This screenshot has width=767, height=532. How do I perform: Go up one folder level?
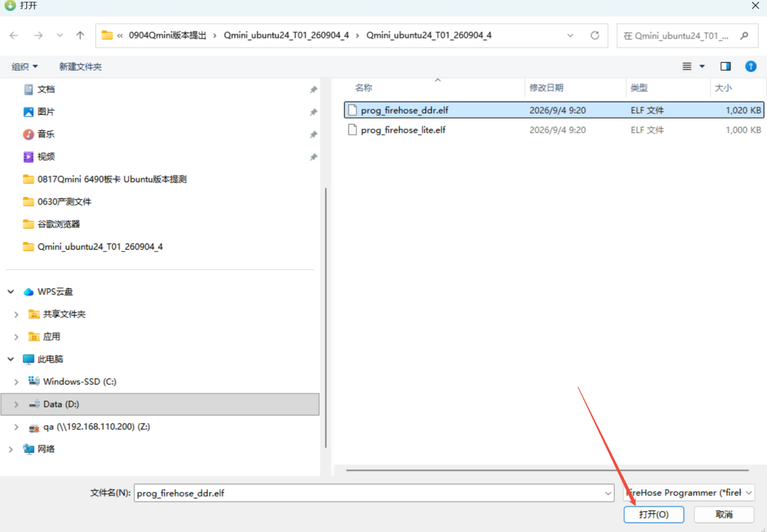tap(80, 36)
